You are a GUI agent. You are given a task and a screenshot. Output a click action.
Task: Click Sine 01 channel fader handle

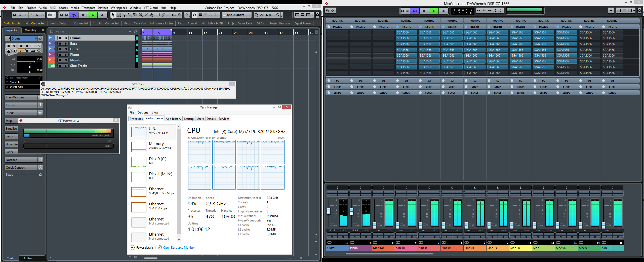397,225
